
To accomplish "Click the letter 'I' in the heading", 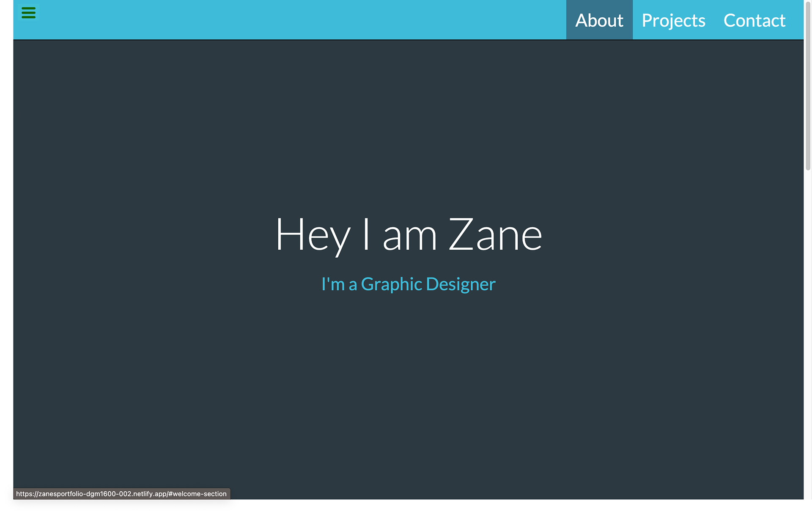I will 366,234.
